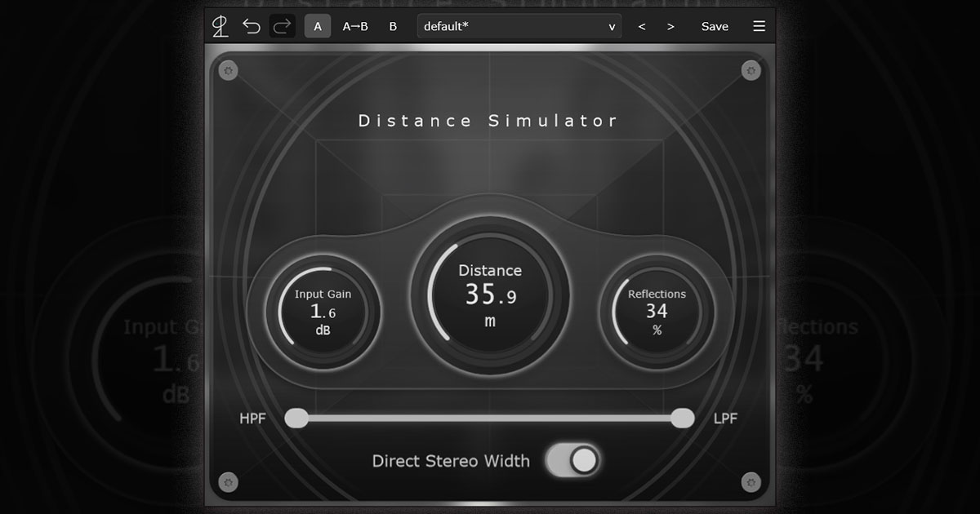Undo the last change
This screenshot has height=514, width=980.
tap(252, 26)
